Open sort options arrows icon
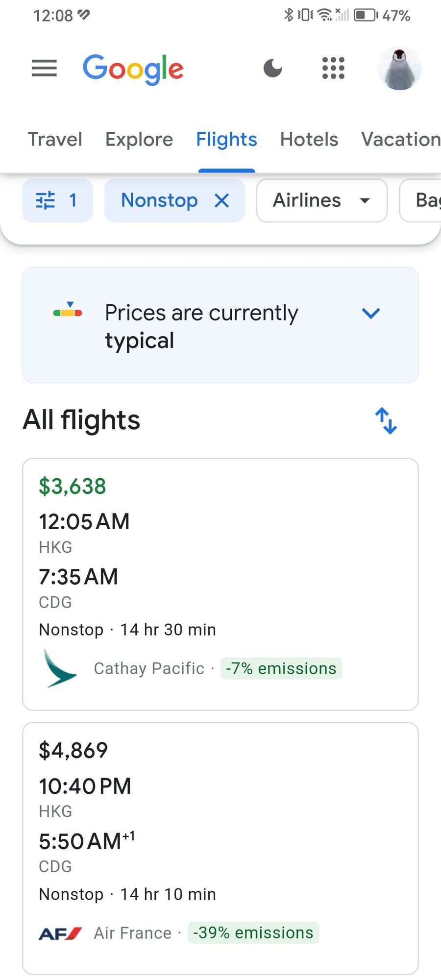Screen dimensions: 441x980 coord(386,420)
